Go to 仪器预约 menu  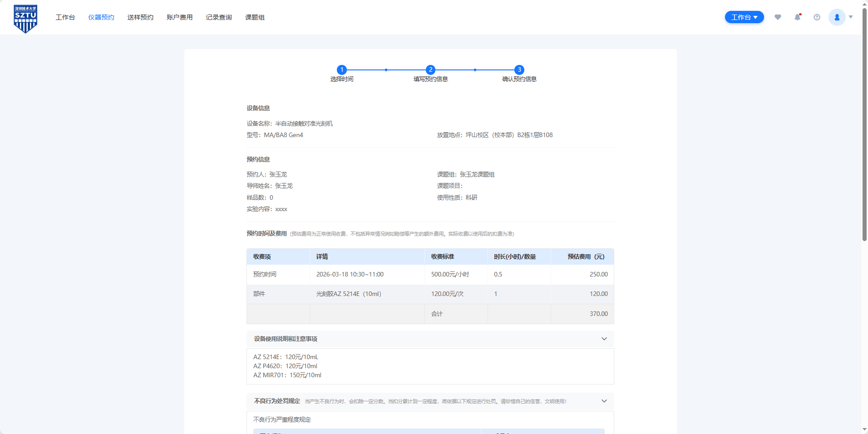101,17
